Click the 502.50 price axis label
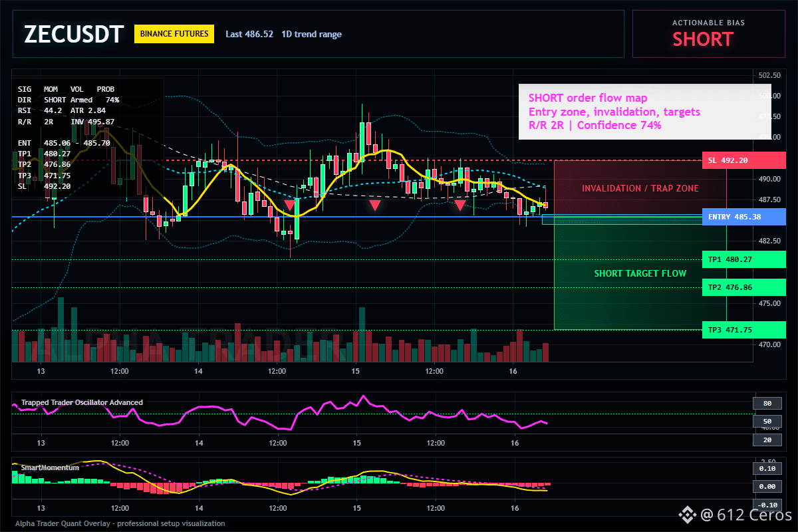Image resolution: width=798 pixels, height=532 pixels. coord(769,75)
